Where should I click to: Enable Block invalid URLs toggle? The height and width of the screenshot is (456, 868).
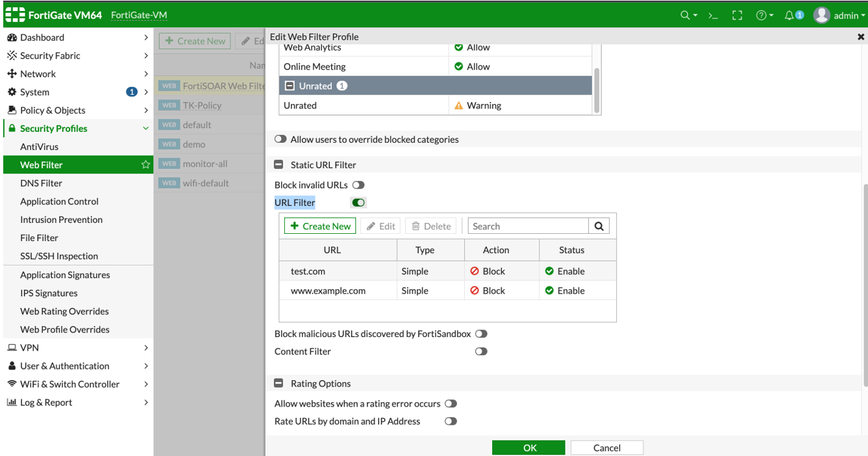(358, 185)
